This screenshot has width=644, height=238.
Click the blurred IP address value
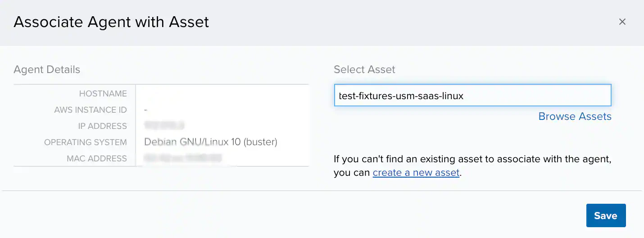[164, 126]
